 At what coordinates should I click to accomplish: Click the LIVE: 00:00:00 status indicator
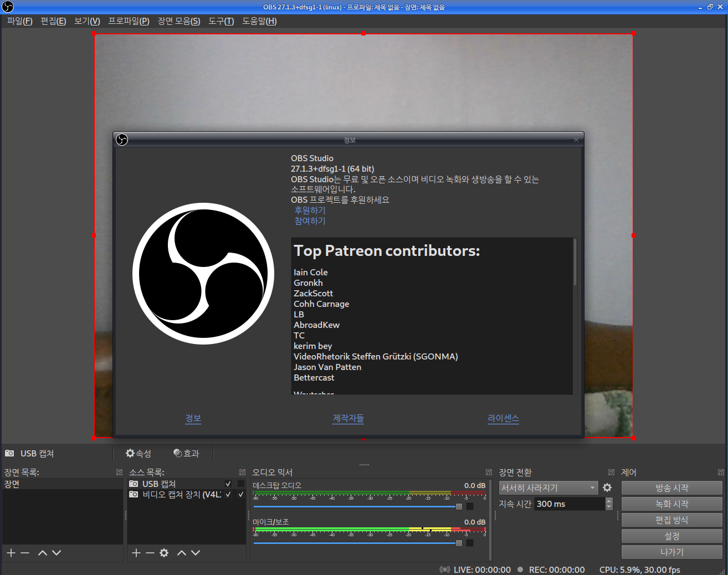pos(475,569)
